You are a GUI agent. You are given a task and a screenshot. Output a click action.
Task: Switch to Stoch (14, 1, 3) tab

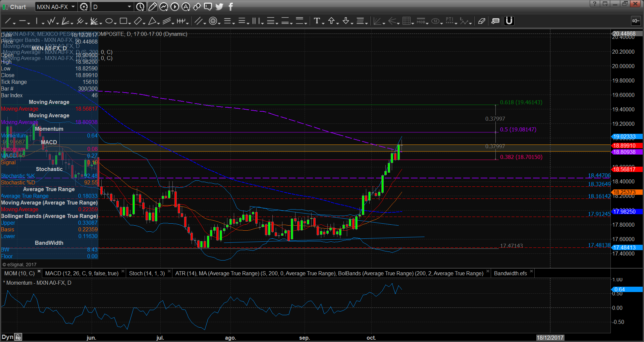click(x=147, y=274)
